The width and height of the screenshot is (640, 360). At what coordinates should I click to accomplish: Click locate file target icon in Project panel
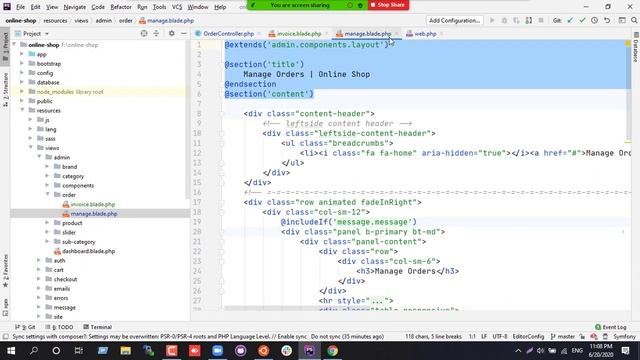click(x=144, y=33)
